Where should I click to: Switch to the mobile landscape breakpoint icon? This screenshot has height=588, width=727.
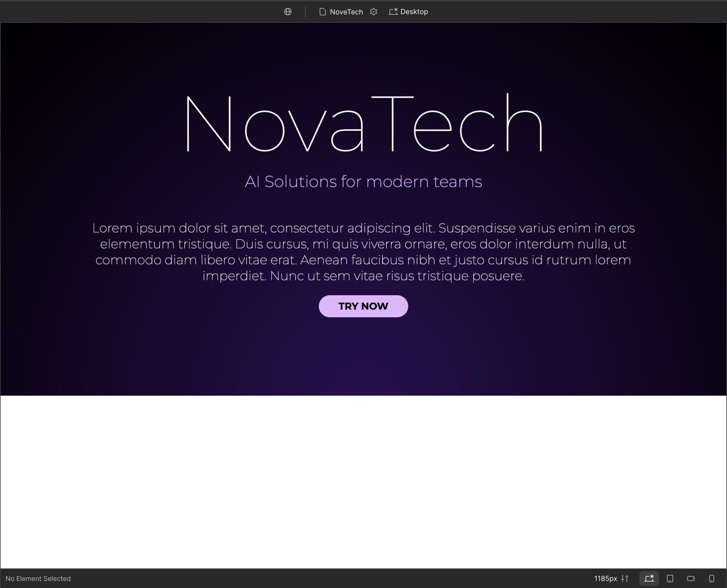pyautogui.click(x=691, y=578)
